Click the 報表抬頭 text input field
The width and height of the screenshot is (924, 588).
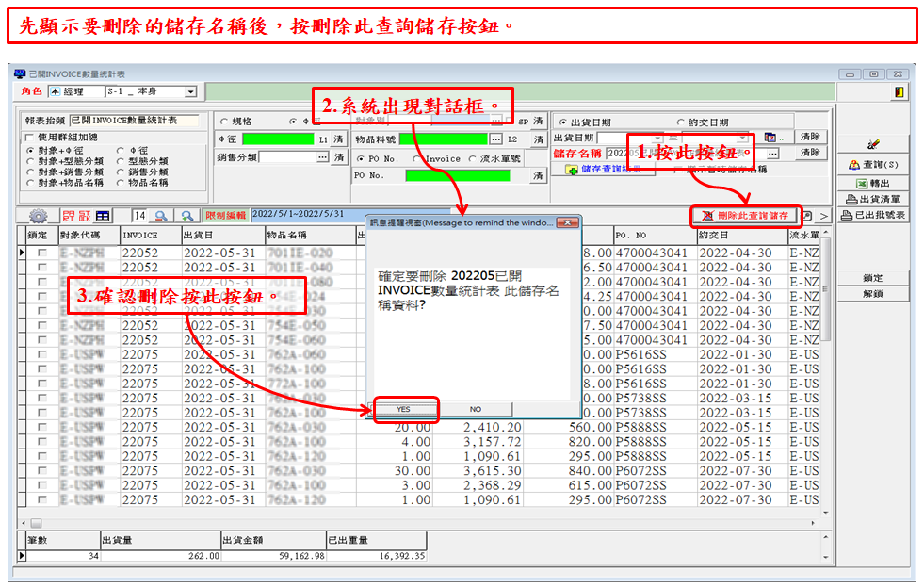[x=135, y=121]
